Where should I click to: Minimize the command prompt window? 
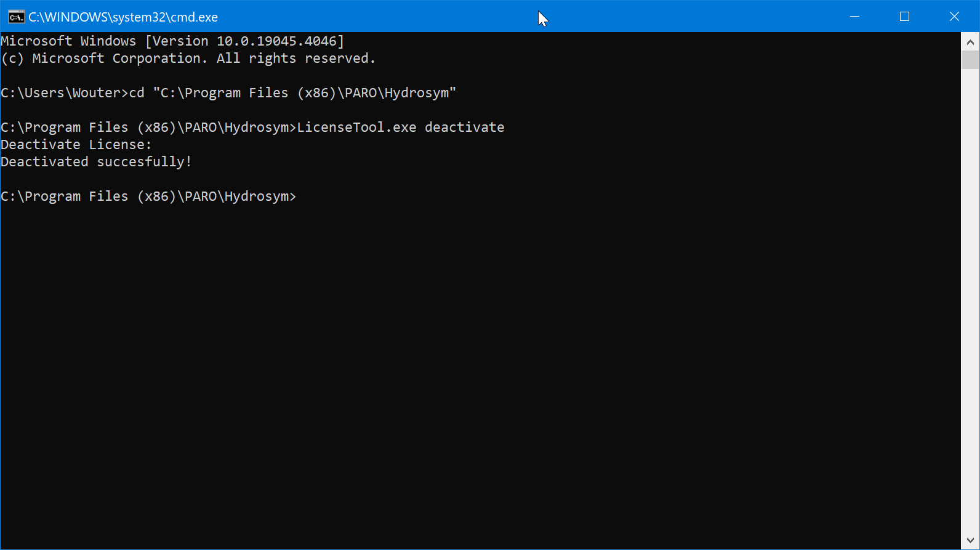pyautogui.click(x=855, y=17)
